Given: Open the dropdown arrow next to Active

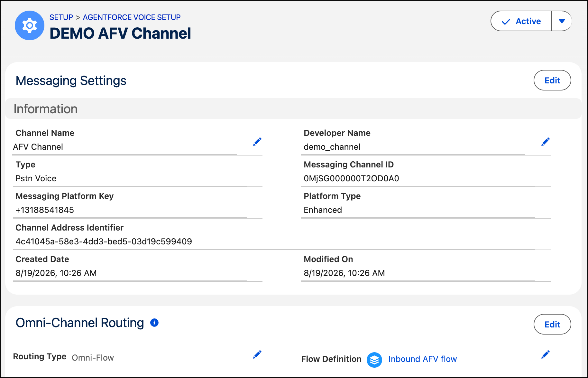Looking at the screenshot, I should point(562,21).
